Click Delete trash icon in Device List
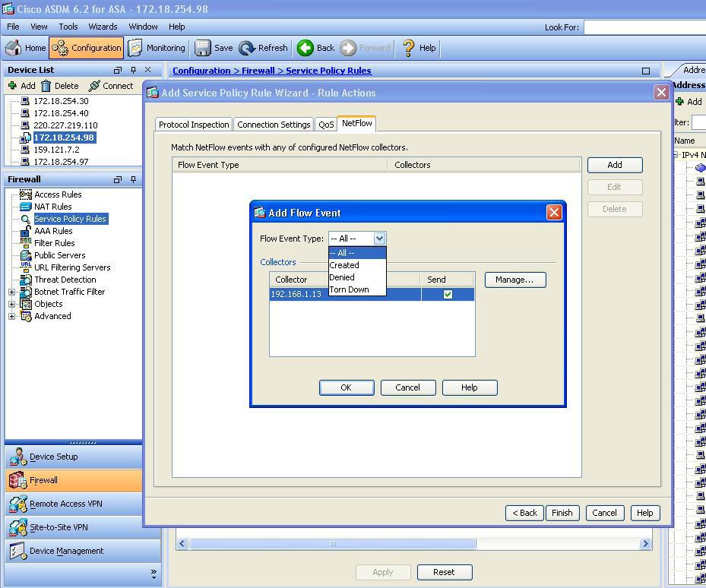706x588 pixels. [46, 86]
